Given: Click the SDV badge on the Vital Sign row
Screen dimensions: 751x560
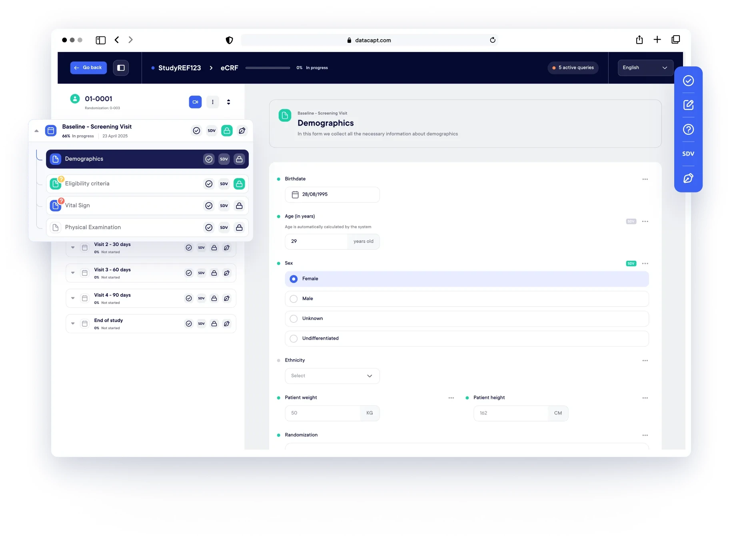Looking at the screenshot, I should (x=224, y=206).
